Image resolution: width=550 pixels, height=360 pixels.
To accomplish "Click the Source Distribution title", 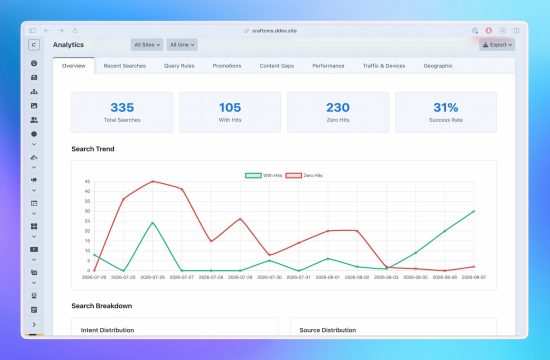I will [328, 330].
